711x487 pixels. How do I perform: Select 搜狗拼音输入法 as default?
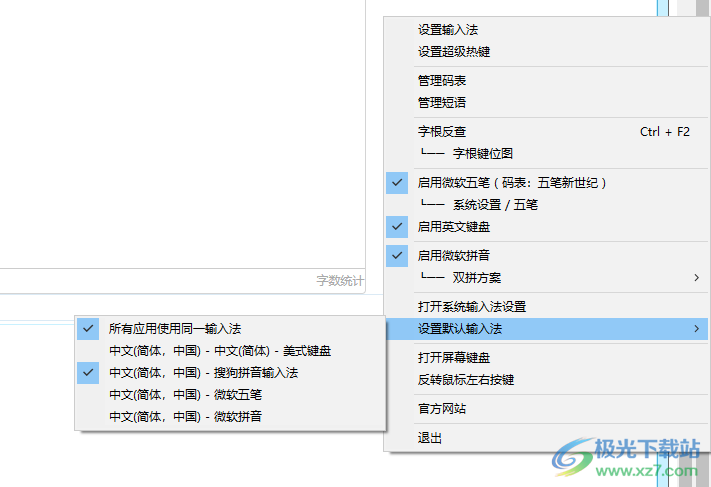pos(230,373)
